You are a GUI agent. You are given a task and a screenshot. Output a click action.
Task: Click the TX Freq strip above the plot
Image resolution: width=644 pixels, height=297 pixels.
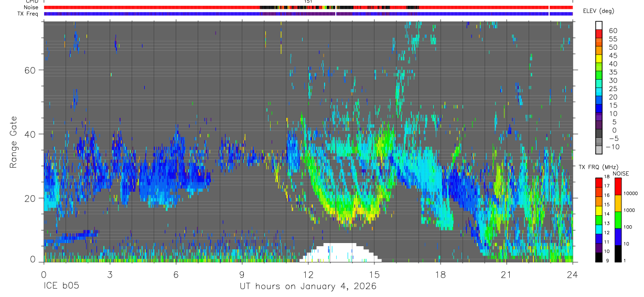coord(308,14)
